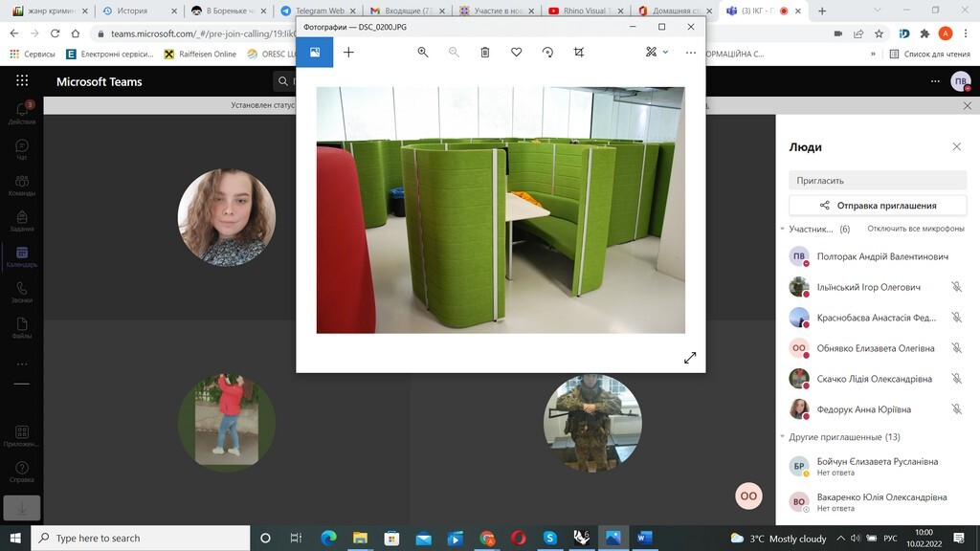
Task: Click the Отправка приглашения button
Action: 879,205
